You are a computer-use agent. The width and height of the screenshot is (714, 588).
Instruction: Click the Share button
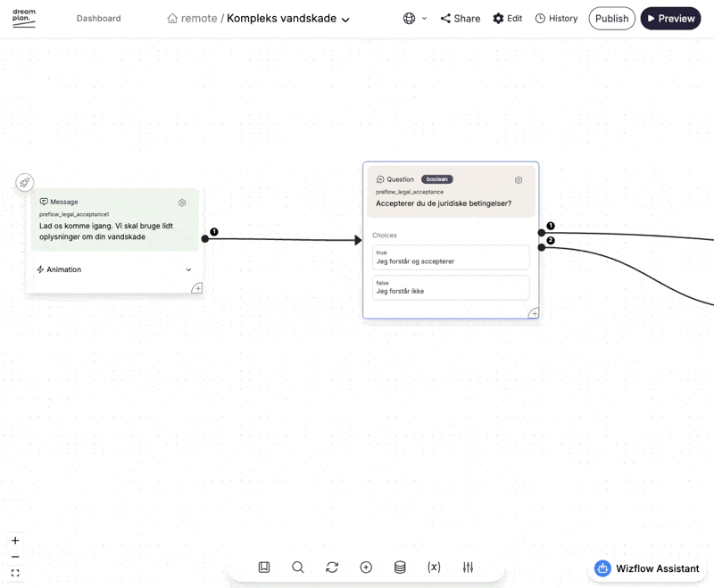coord(461,18)
